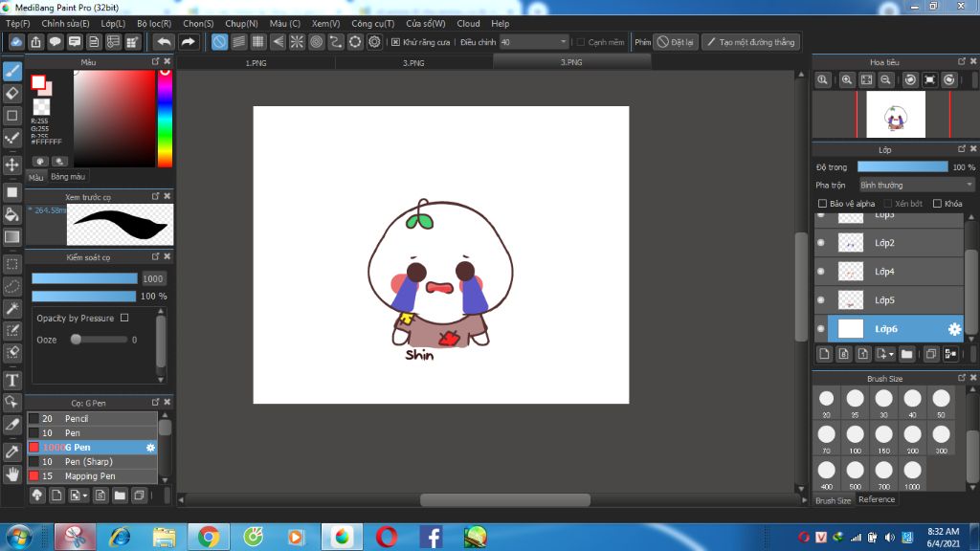Duplicate the selected layer
This screenshot has width=980, height=551.
(x=930, y=354)
